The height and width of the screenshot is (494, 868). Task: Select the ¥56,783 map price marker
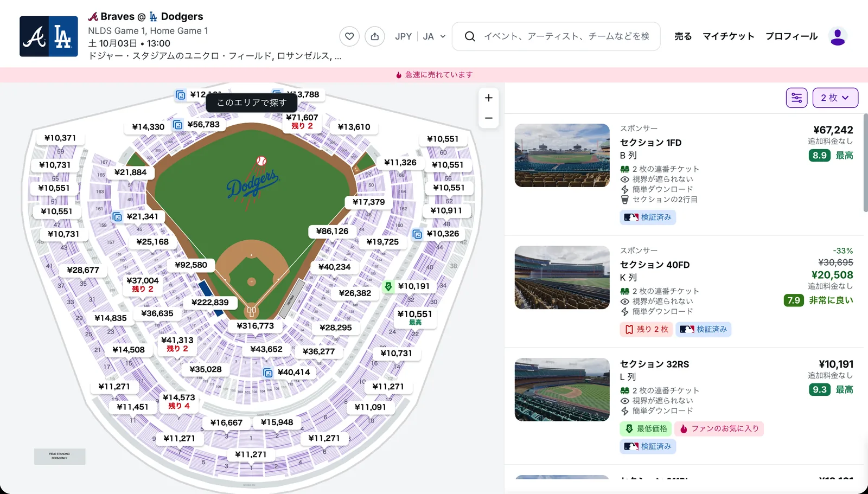click(203, 124)
